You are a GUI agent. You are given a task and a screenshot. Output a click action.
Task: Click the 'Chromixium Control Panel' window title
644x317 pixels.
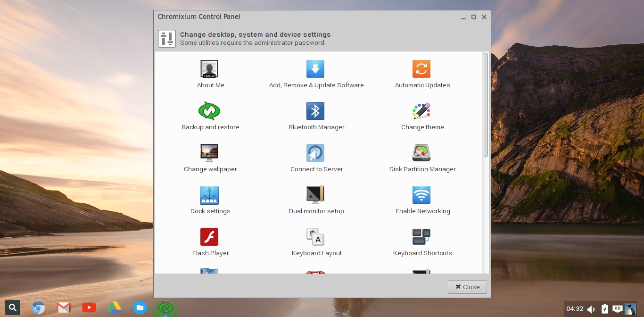199,17
